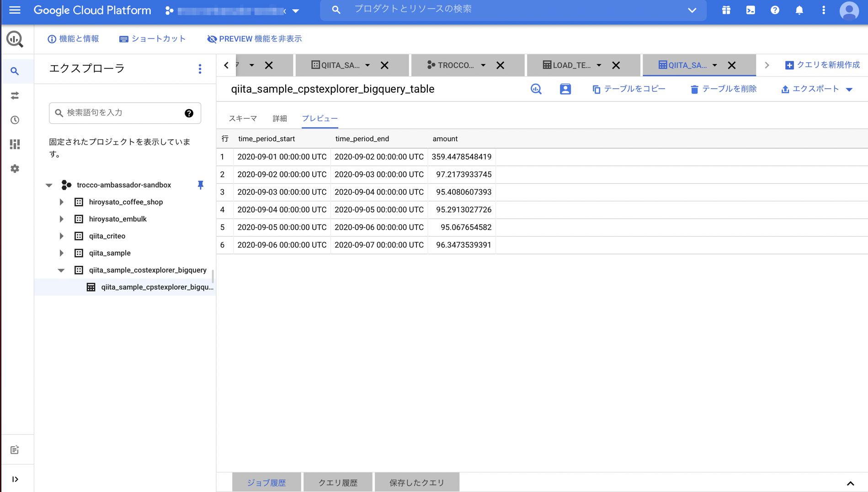Close the TROCCO... tab
Image resolution: width=868 pixels, height=492 pixels.
point(501,65)
